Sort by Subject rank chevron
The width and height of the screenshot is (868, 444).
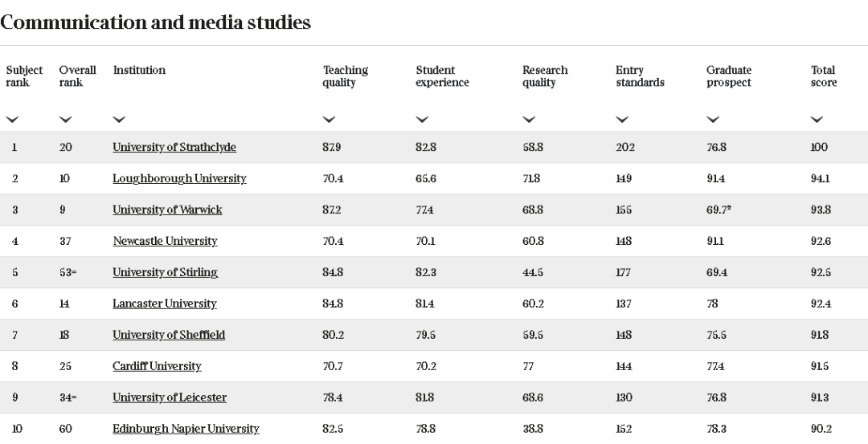[12, 120]
